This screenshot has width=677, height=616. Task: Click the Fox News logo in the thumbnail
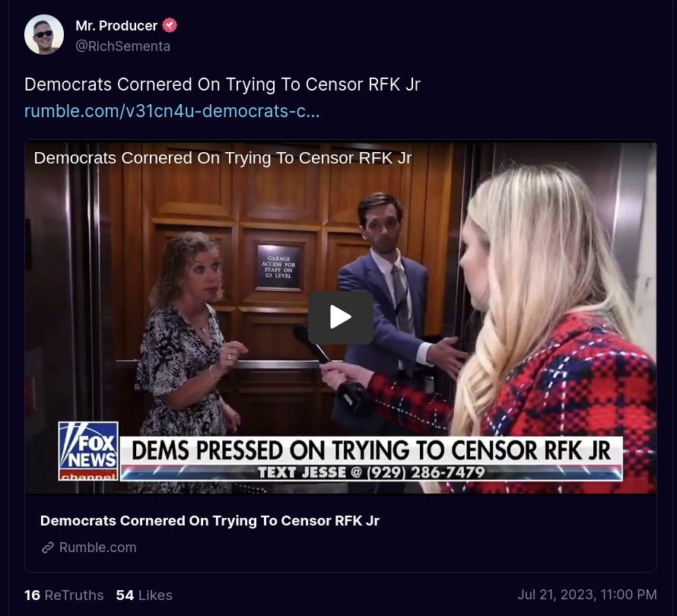(88, 451)
